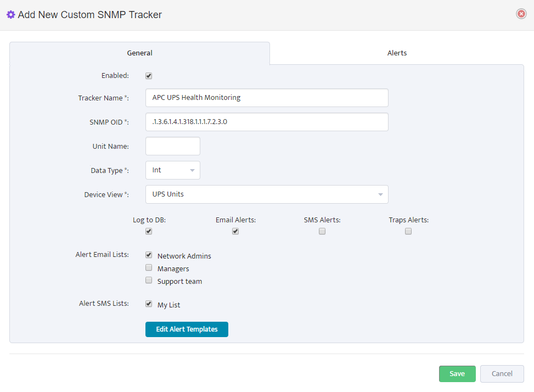The image size is (534, 392).
Task: Click the Alert Email Lists label
Action: tap(102, 254)
